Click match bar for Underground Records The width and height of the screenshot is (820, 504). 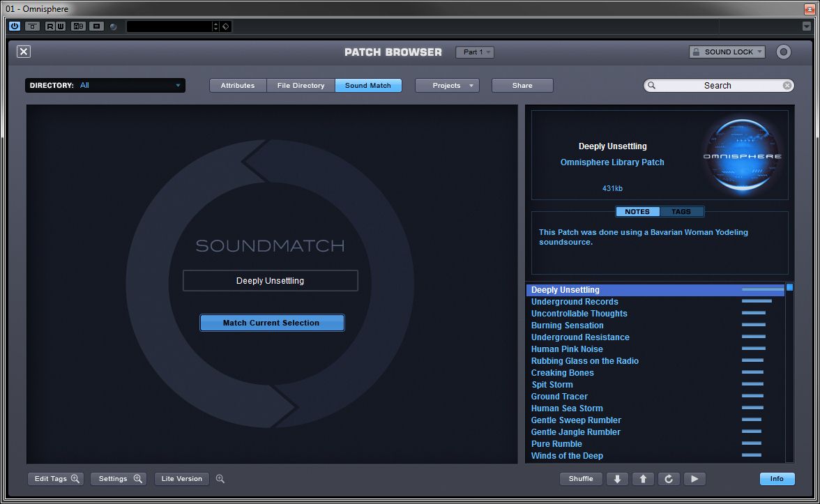[757, 301]
